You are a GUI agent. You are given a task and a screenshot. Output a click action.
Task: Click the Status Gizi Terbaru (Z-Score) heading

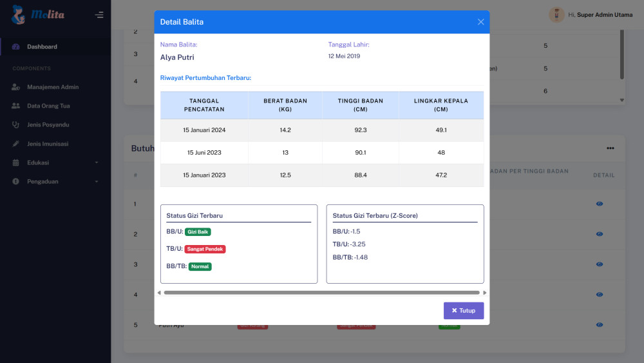(375, 216)
